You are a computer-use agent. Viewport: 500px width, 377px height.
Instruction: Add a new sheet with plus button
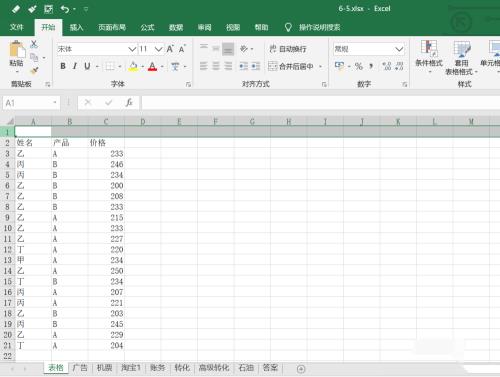click(301, 369)
